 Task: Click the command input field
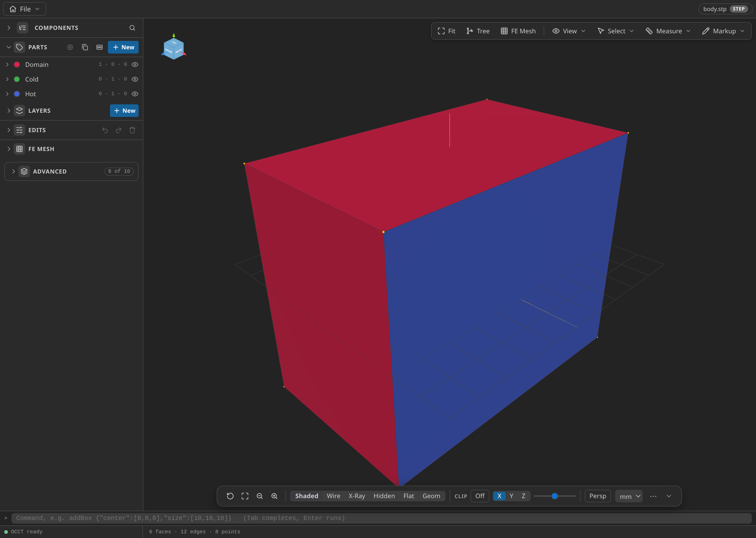[x=381, y=518]
